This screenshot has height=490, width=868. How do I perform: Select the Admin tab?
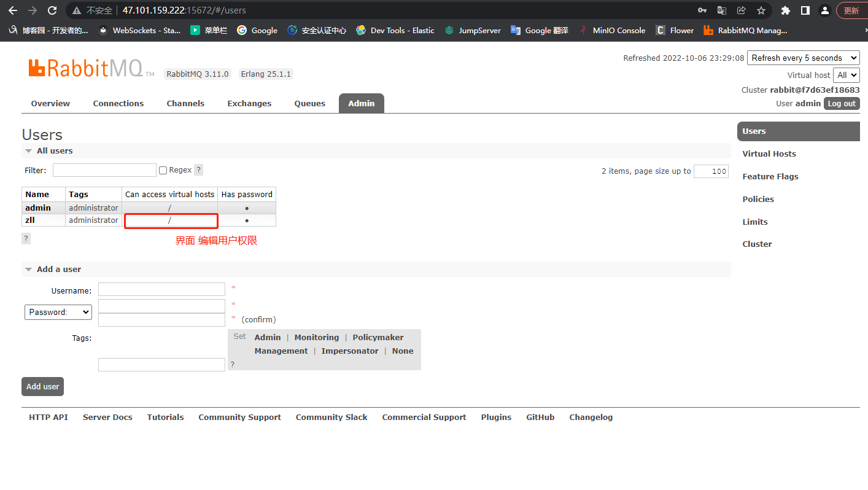pyautogui.click(x=362, y=103)
